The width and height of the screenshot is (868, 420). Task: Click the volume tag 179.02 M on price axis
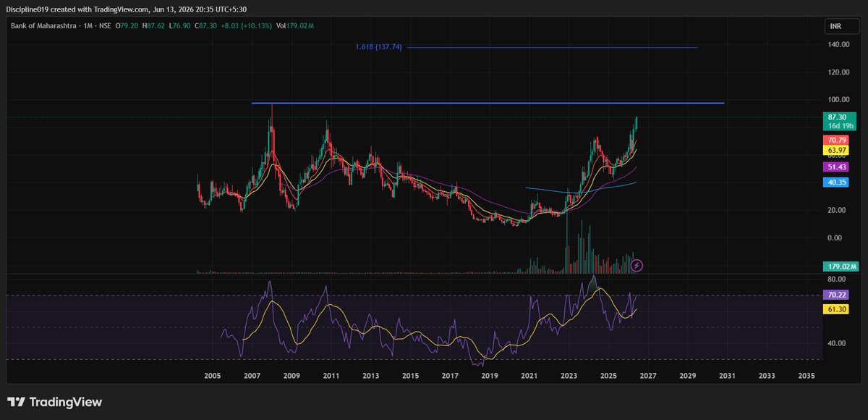click(x=841, y=266)
